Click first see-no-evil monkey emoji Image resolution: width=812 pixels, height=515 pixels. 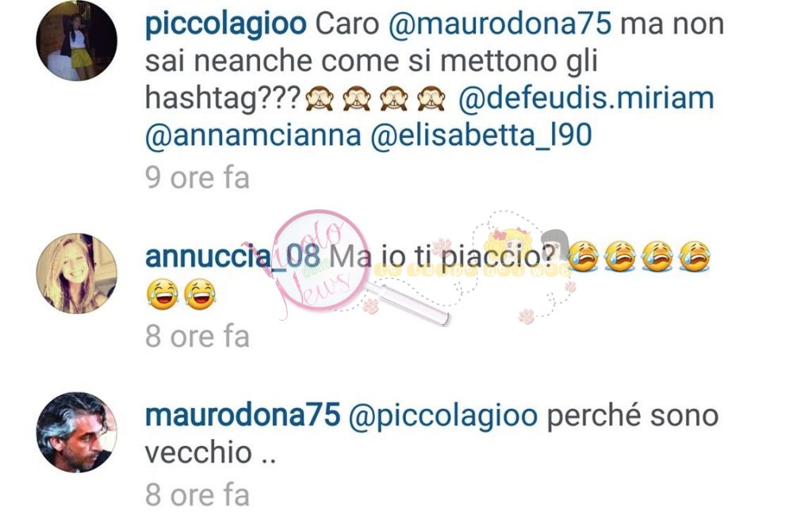pos(320,98)
